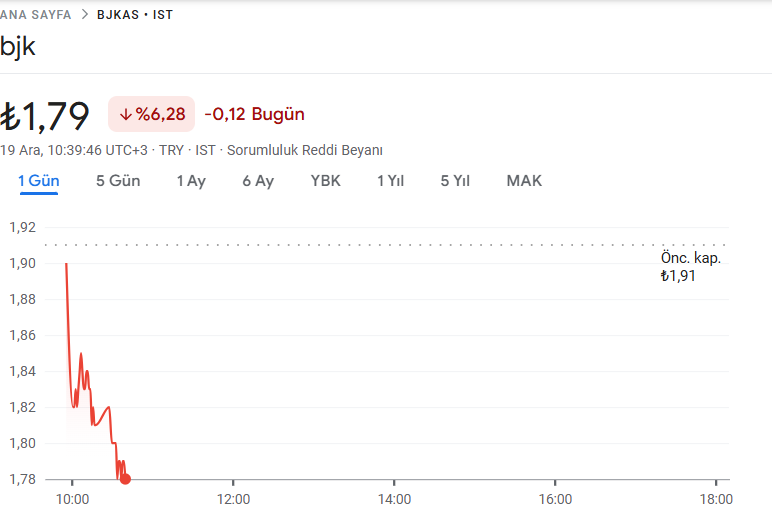Click the bjk page heading
This screenshot has height=526, width=772.
click(18, 46)
